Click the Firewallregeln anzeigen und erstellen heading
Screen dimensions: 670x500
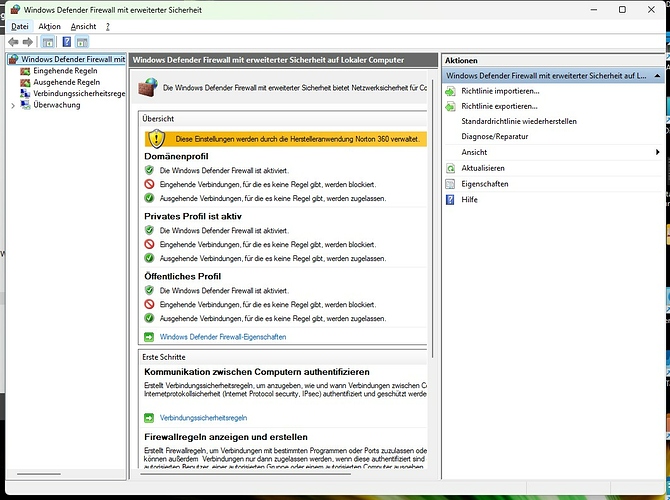point(226,437)
